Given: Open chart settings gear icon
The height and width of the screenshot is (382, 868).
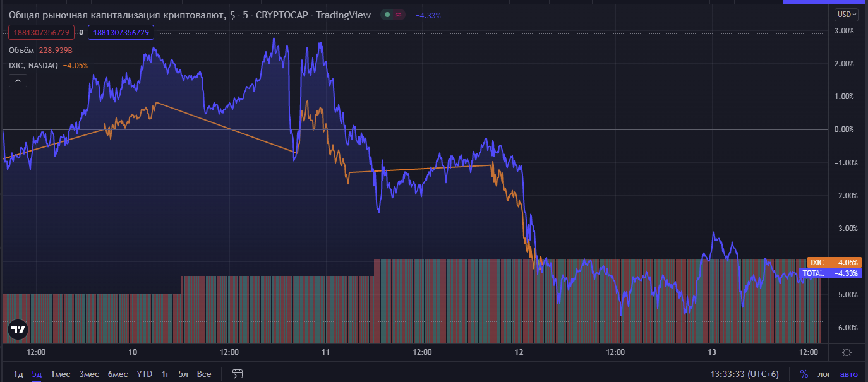Looking at the screenshot, I should (x=847, y=352).
